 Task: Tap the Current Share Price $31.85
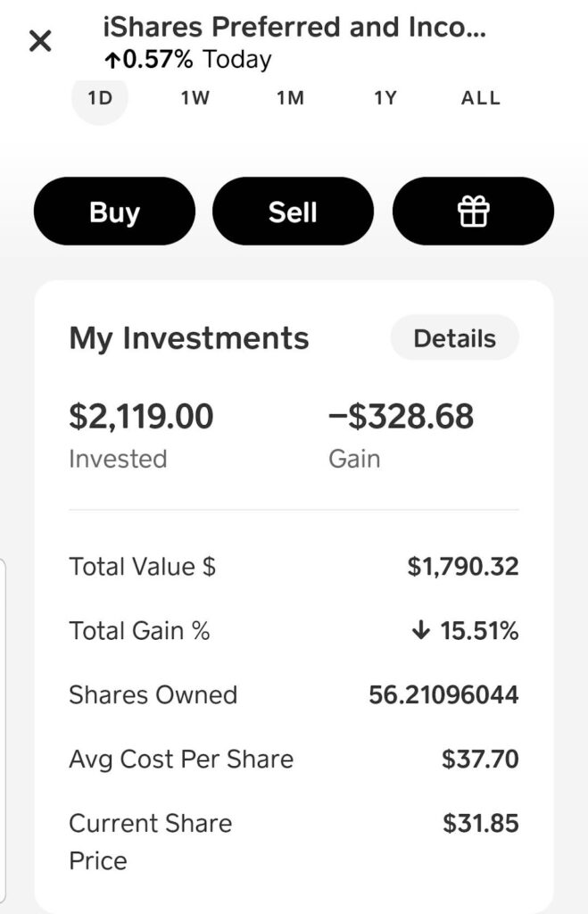click(480, 824)
